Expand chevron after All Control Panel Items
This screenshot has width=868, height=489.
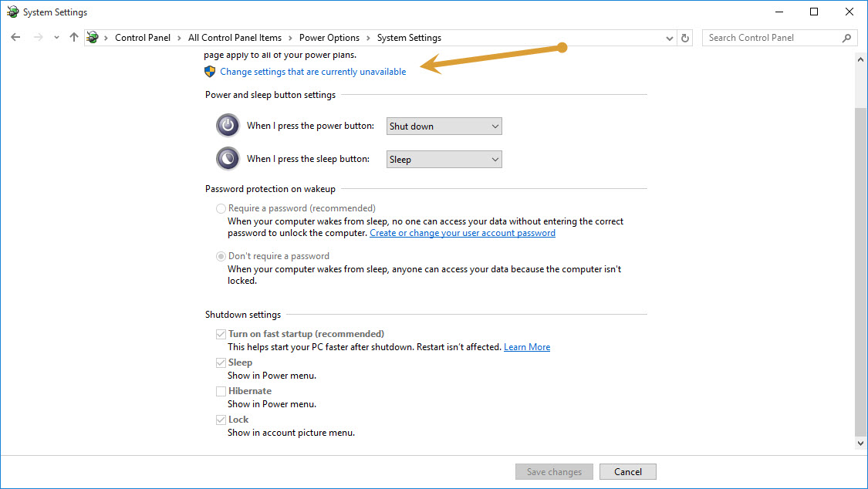coord(290,38)
